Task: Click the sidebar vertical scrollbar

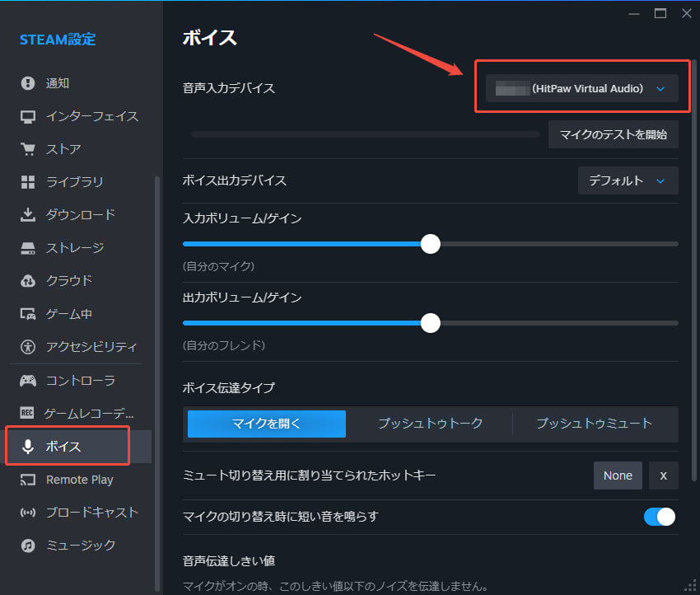Action: click(x=156, y=384)
